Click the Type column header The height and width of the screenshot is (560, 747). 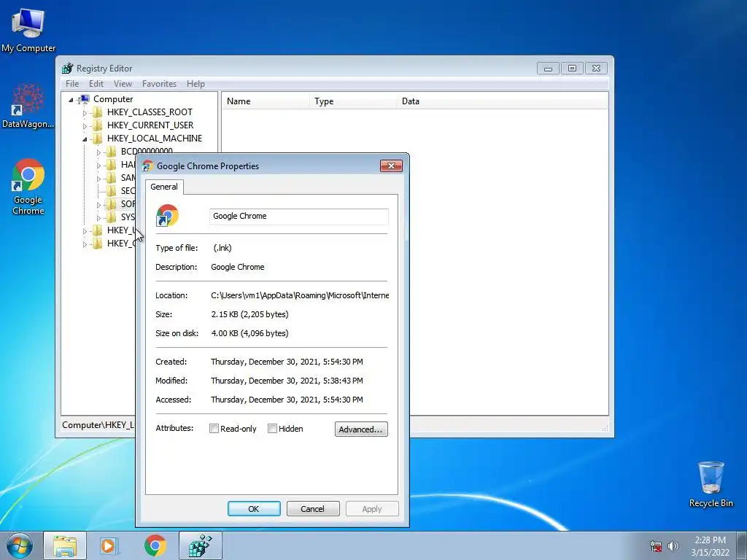click(353, 101)
